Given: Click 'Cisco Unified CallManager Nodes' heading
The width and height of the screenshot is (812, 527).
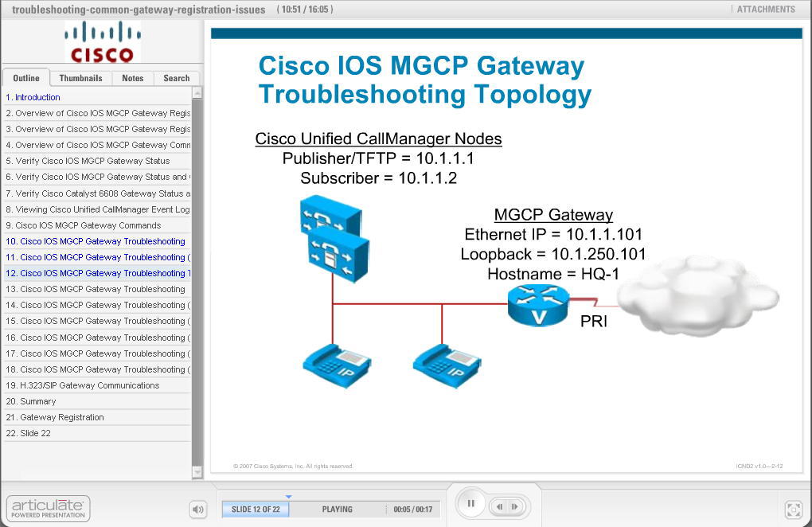Looking at the screenshot, I should [378, 139].
